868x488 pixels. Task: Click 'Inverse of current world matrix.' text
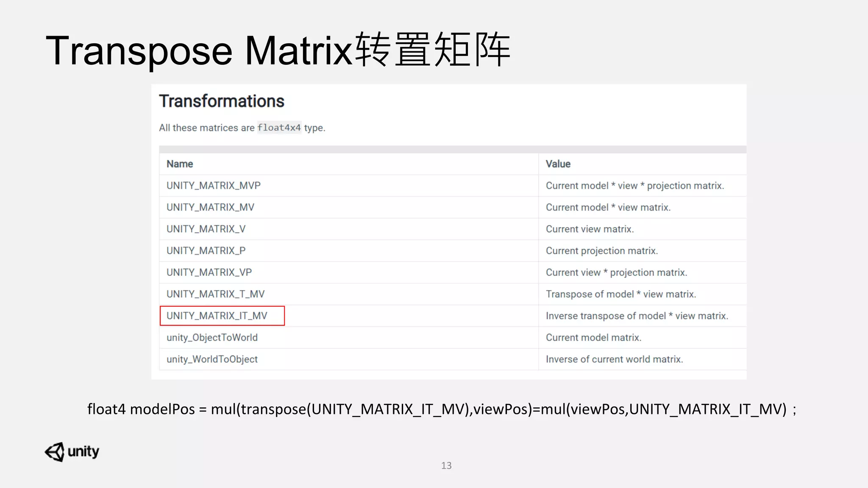[x=614, y=359]
